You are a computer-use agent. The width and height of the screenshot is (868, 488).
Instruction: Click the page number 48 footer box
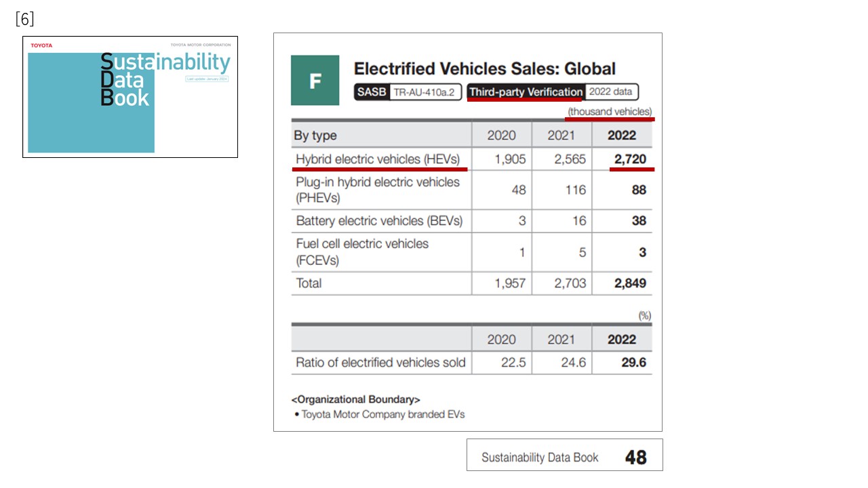click(x=564, y=457)
